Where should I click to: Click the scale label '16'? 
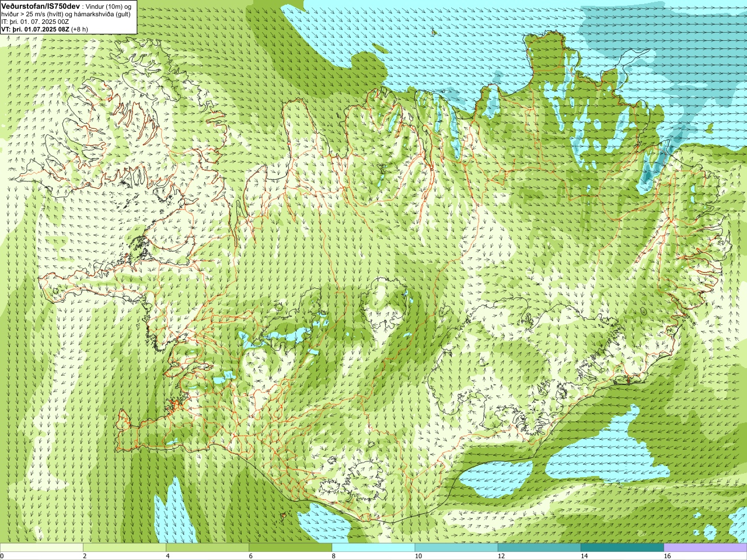click(667, 556)
